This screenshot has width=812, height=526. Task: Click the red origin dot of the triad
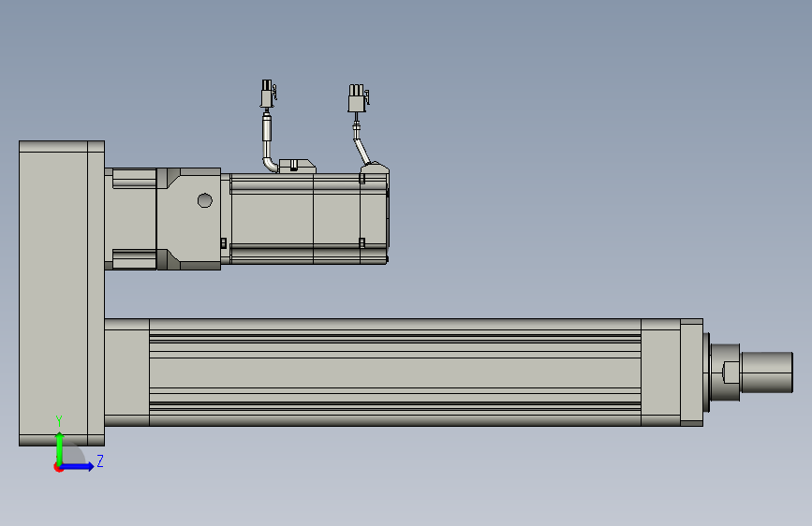pyautogui.click(x=58, y=467)
